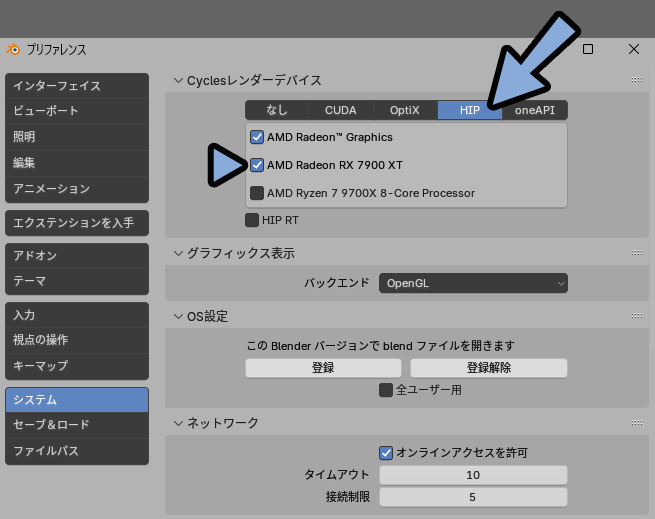Open the アニメーション preferences section

pos(77,189)
